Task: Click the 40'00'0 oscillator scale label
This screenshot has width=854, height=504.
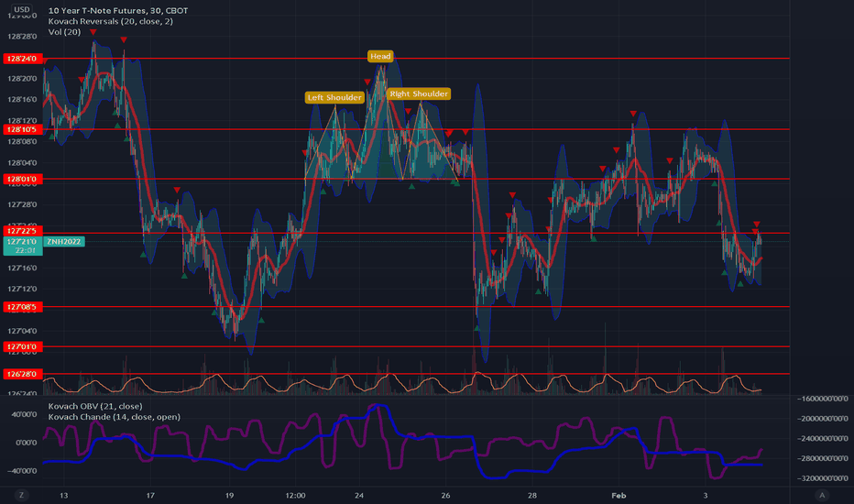Action: (x=24, y=414)
